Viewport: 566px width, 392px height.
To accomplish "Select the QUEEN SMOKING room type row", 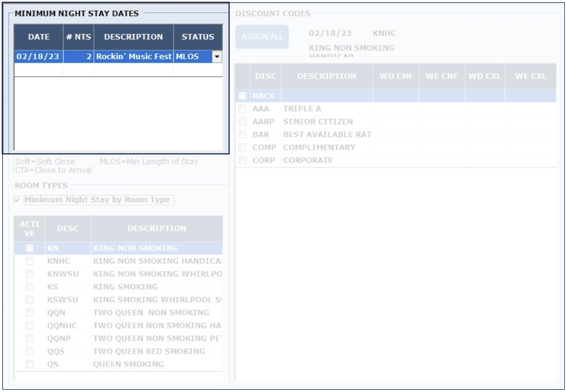I will [x=128, y=364].
